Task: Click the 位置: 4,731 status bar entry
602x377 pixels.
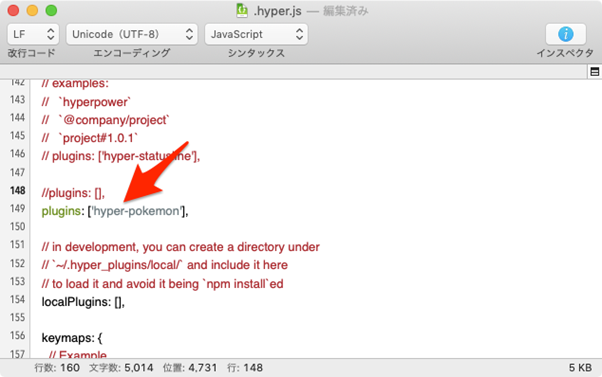Action: pos(190,368)
